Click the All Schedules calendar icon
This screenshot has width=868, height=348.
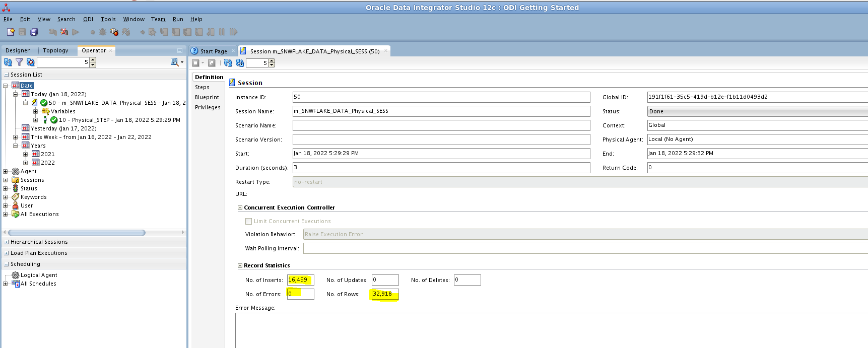15,284
